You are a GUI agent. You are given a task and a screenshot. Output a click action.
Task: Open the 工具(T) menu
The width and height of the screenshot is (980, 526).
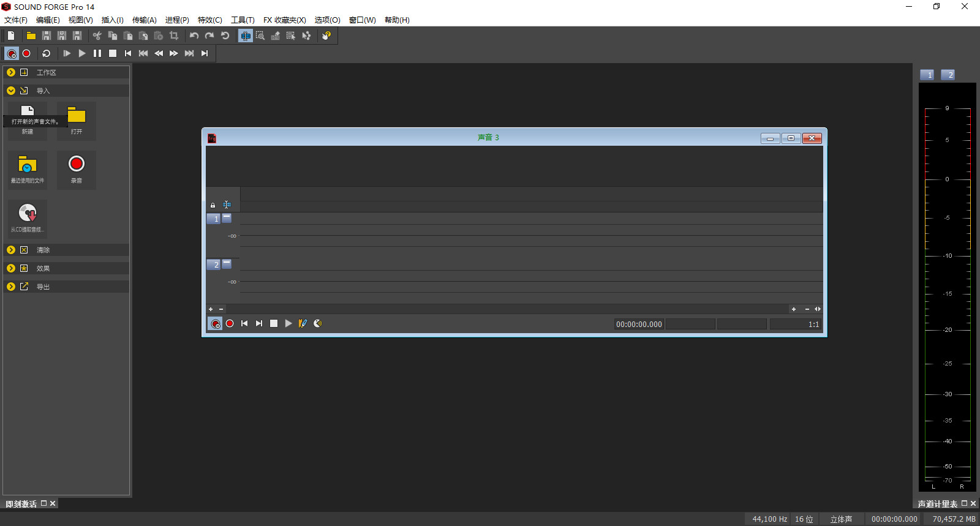[x=243, y=20]
